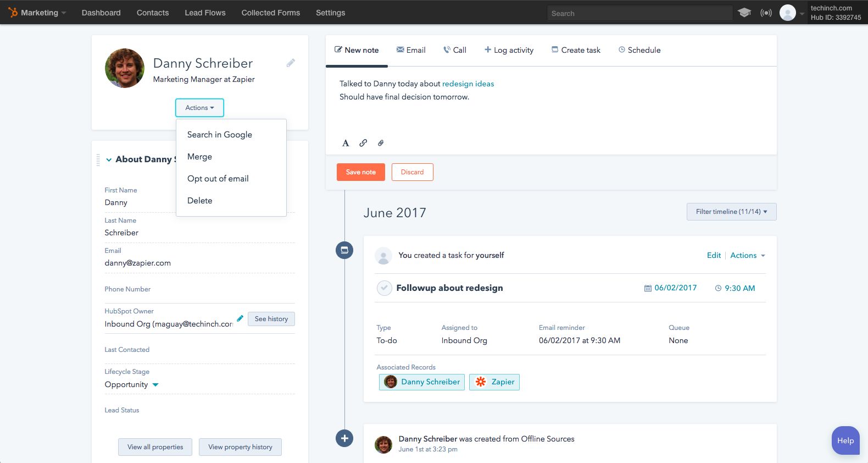The height and width of the screenshot is (463, 868).
Task: Collapse the About Danny section chevron
Action: 109,159
